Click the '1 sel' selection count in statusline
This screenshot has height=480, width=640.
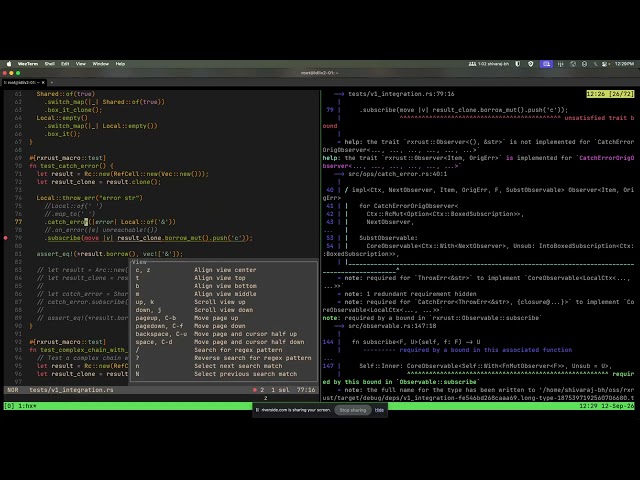tap(280, 390)
